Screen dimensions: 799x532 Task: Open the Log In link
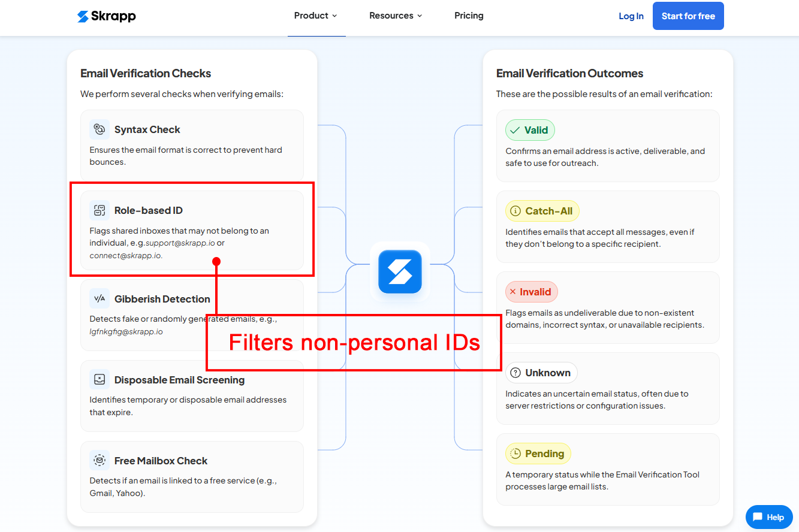[631, 16]
